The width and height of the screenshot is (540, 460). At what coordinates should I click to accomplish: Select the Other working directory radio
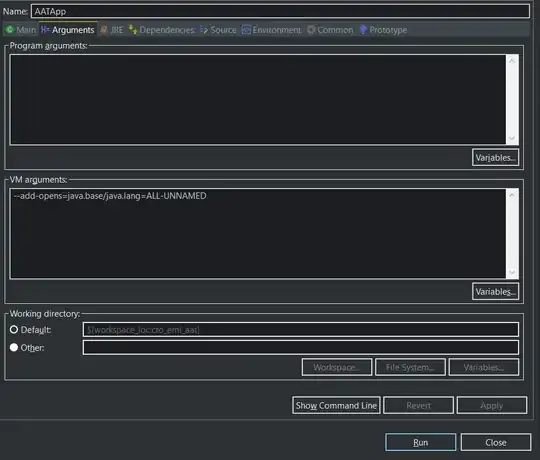[14, 347]
